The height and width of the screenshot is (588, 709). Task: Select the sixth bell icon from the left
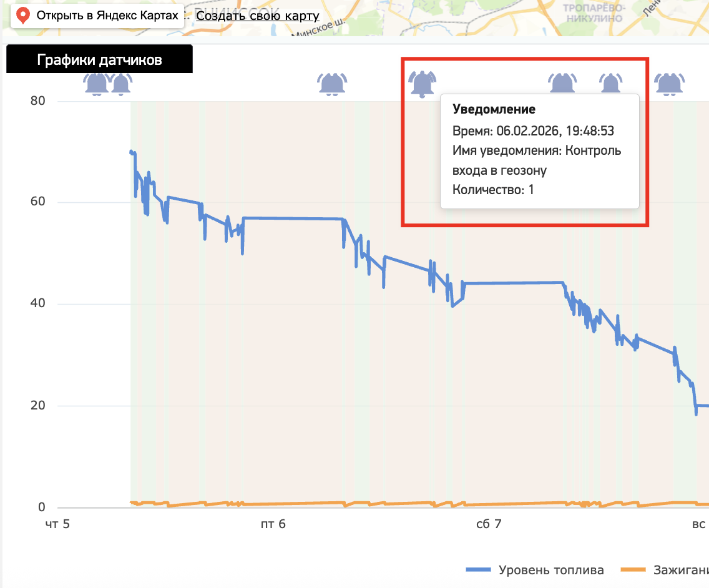click(x=610, y=83)
